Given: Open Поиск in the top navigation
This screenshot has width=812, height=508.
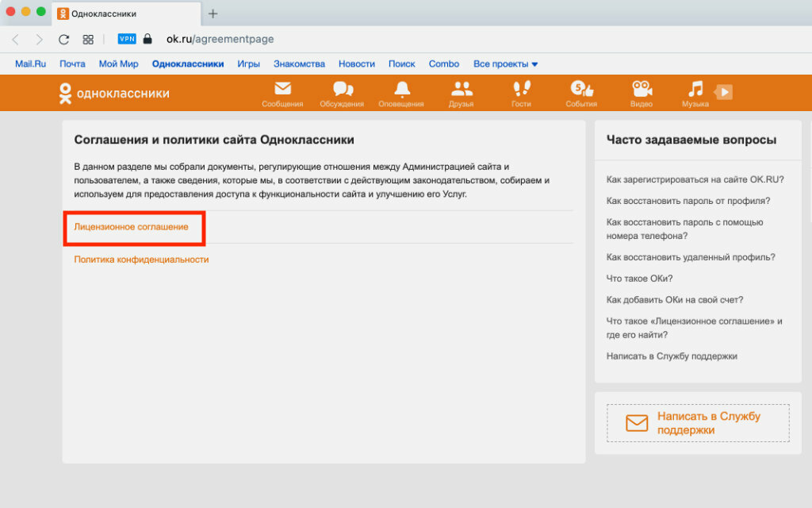Looking at the screenshot, I should [x=402, y=63].
